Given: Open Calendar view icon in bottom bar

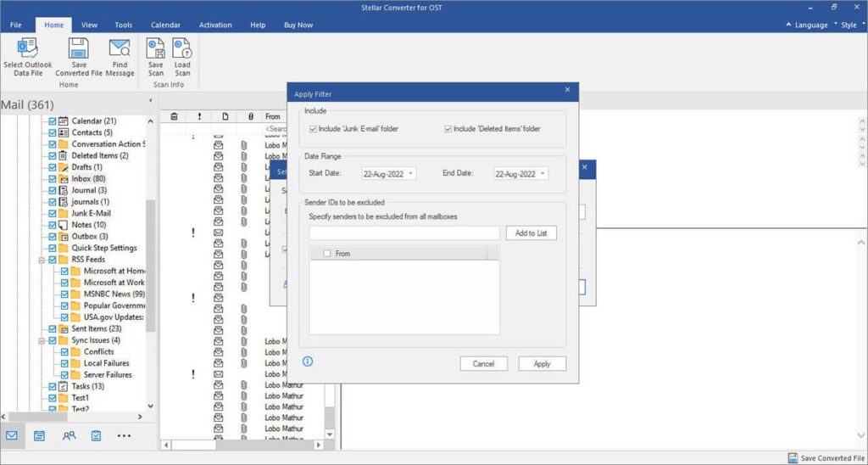Looking at the screenshot, I should click(39, 435).
